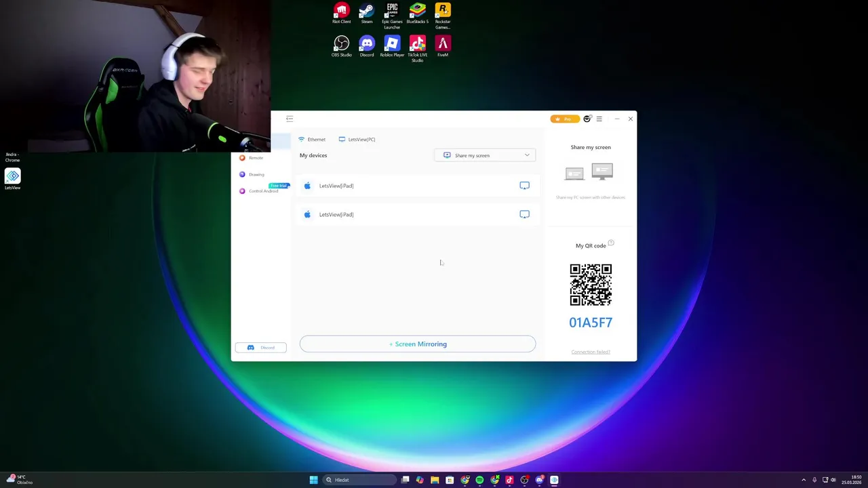Click the QR code image
Image resolution: width=868 pixels, height=488 pixels.
click(x=591, y=285)
